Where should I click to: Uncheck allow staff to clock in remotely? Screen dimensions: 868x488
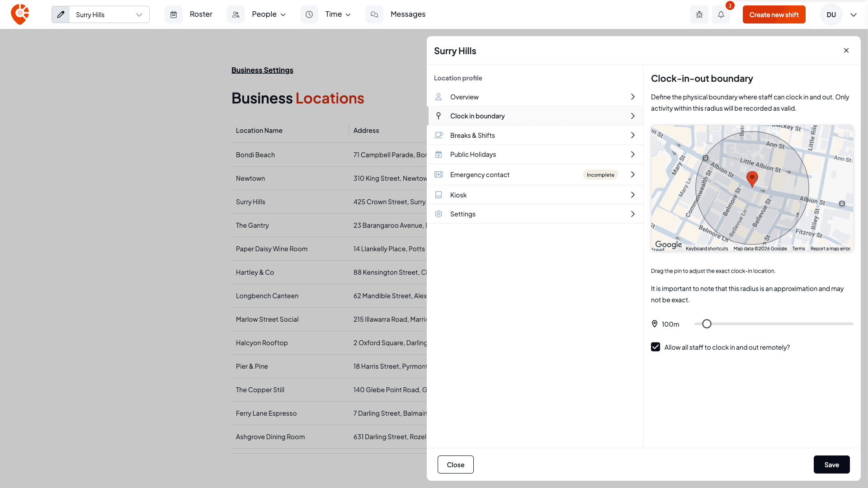click(656, 347)
